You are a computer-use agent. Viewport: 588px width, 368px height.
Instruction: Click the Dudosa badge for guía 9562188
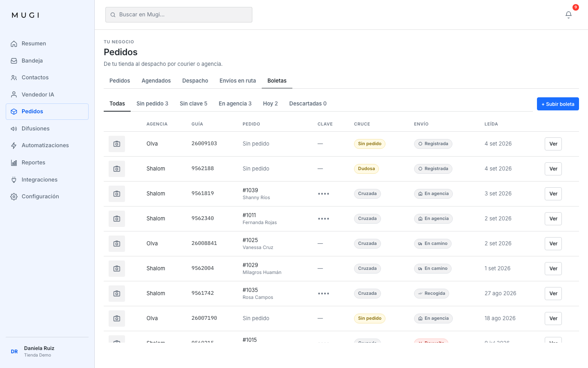coord(366,169)
